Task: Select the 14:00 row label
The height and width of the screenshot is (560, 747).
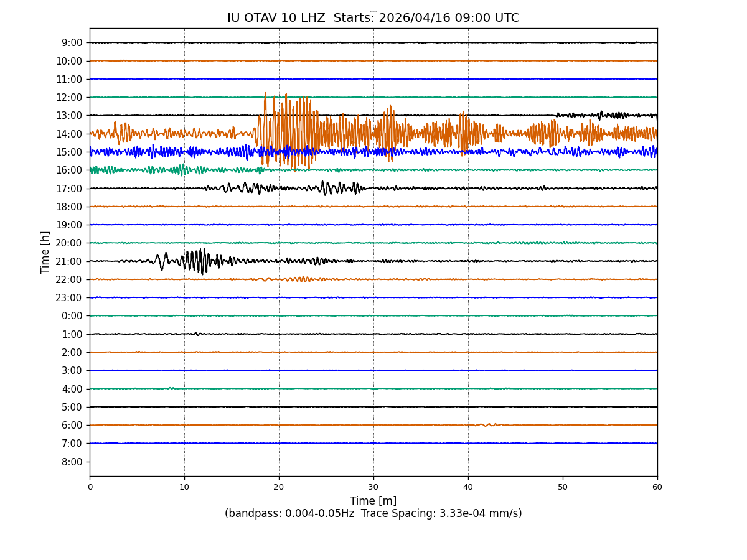Action: tap(70, 134)
